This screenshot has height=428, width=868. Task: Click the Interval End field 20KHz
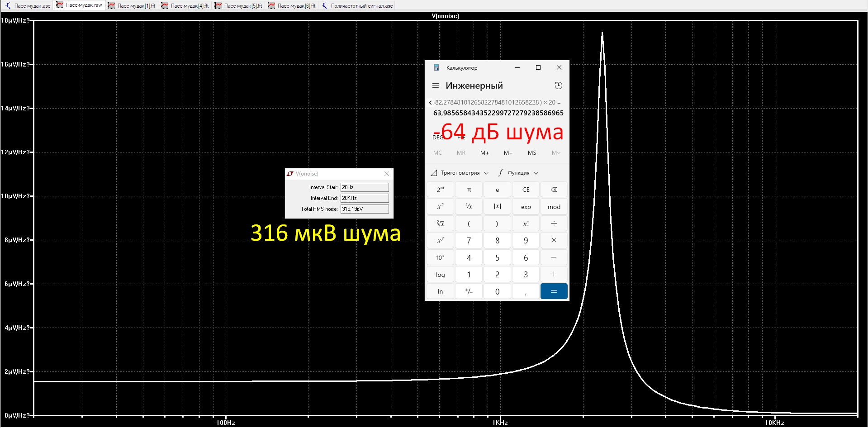pos(365,198)
